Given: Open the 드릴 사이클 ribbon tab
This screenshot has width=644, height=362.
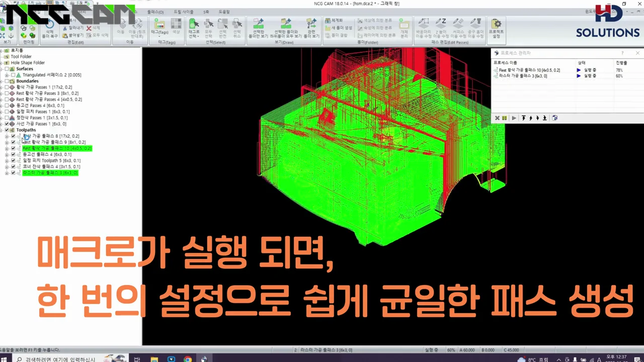Looking at the screenshot, I should (183, 12).
